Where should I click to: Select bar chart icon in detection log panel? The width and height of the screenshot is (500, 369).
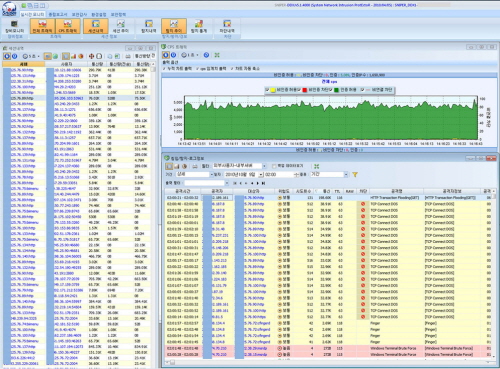click(177, 166)
